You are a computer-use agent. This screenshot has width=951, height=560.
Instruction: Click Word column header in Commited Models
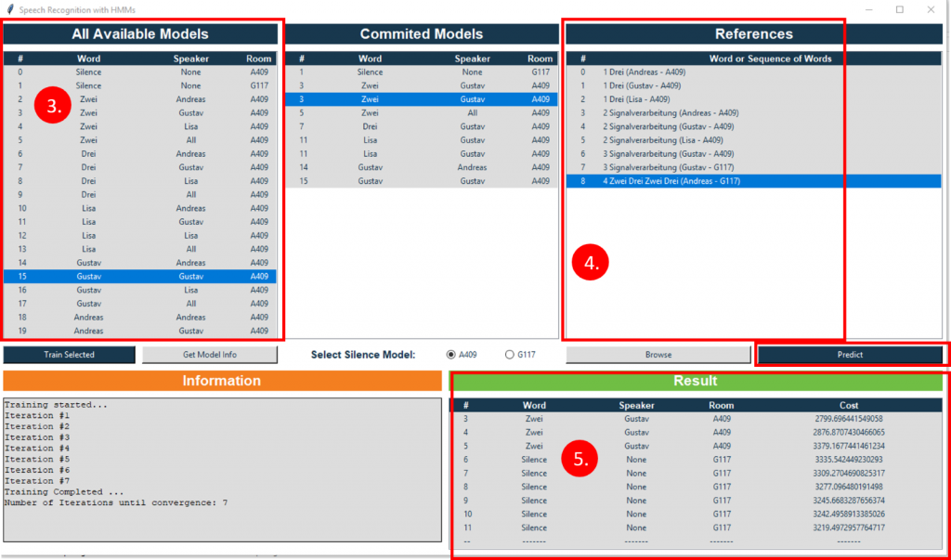click(x=370, y=59)
